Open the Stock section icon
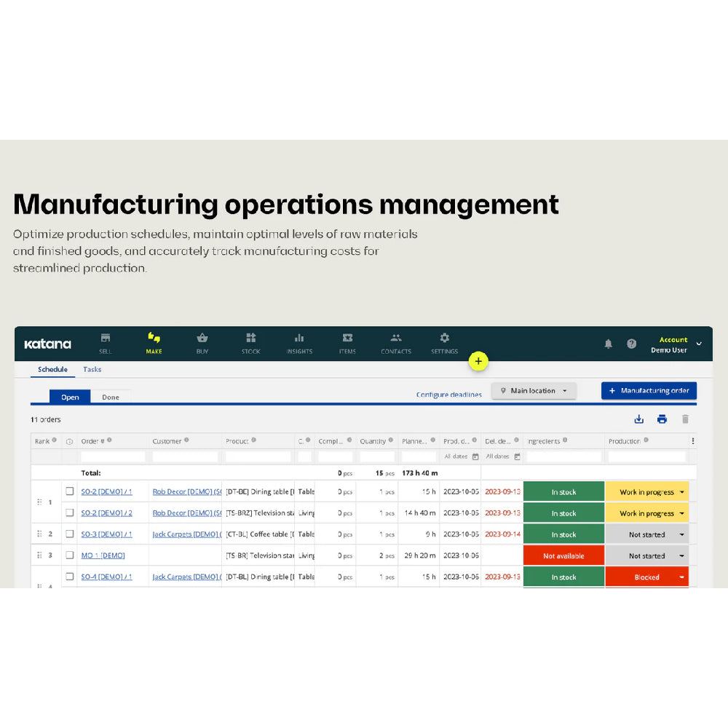 coord(250,338)
